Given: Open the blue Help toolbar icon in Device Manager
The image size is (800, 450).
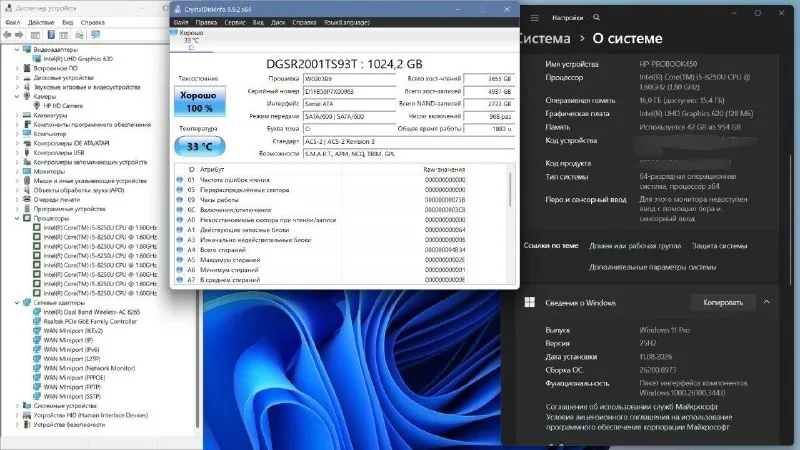Looking at the screenshot, I should (x=51, y=35).
